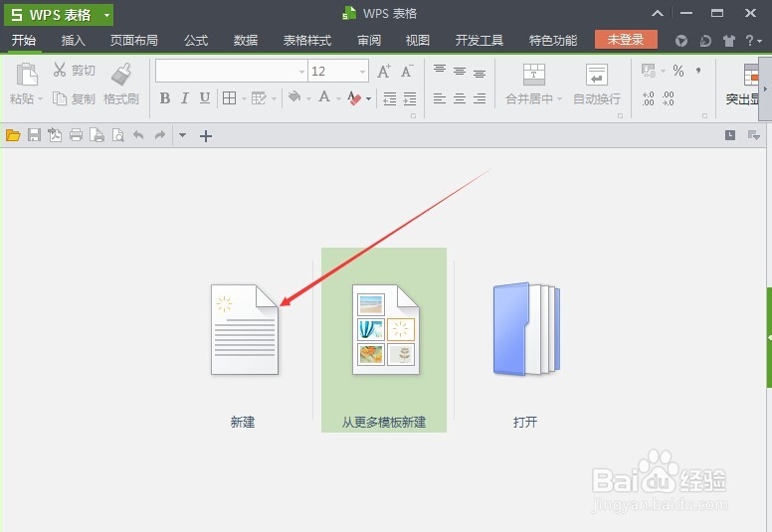
Task: Decrease font size with small A
Action: coord(407,72)
